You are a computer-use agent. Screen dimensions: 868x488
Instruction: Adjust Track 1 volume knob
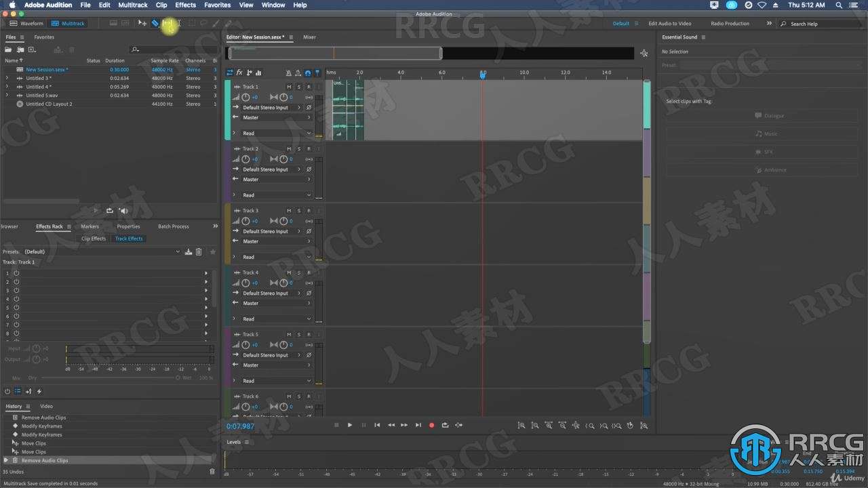tap(245, 98)
